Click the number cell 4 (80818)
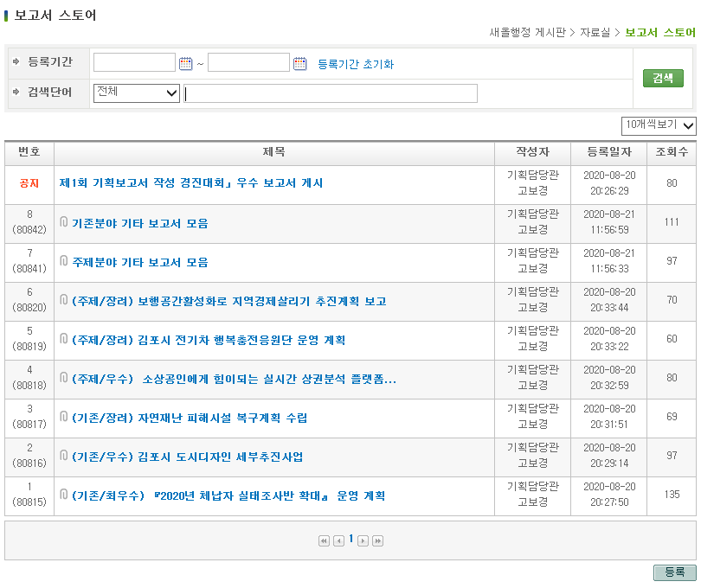The width and height of the screenshot is (701, 588). pyautogui.click(x=29, y=378)
